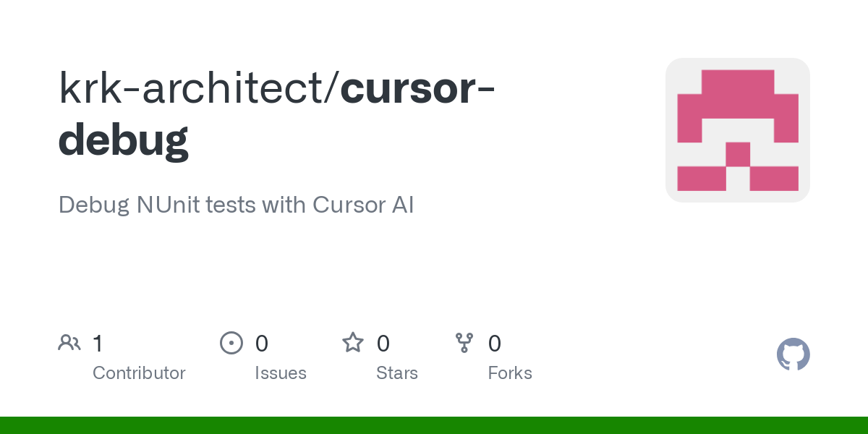
Task: Click the Stars label
Action: tap(397, 373)
